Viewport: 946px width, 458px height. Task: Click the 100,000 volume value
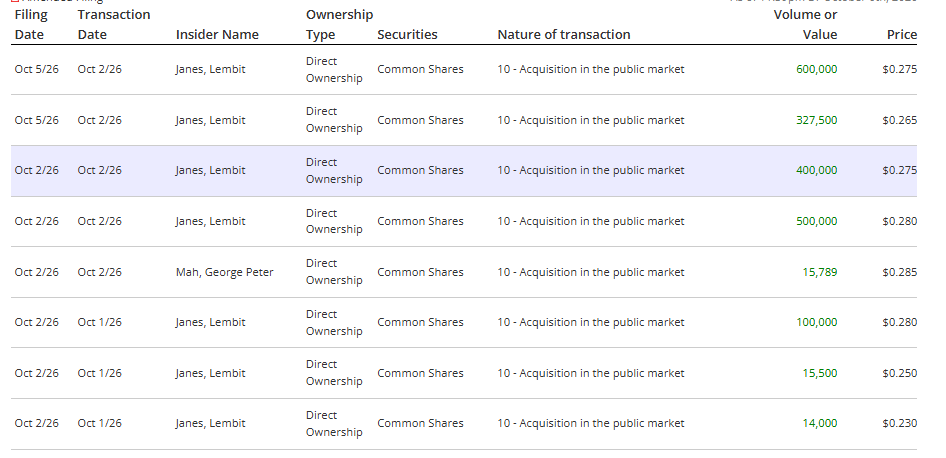(x=817, y=322)
